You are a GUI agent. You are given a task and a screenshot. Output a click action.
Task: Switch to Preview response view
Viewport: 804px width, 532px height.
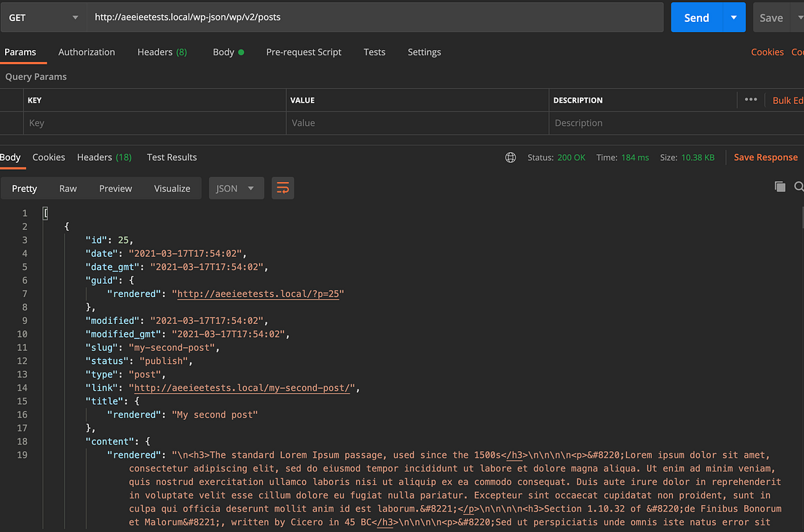115,188
